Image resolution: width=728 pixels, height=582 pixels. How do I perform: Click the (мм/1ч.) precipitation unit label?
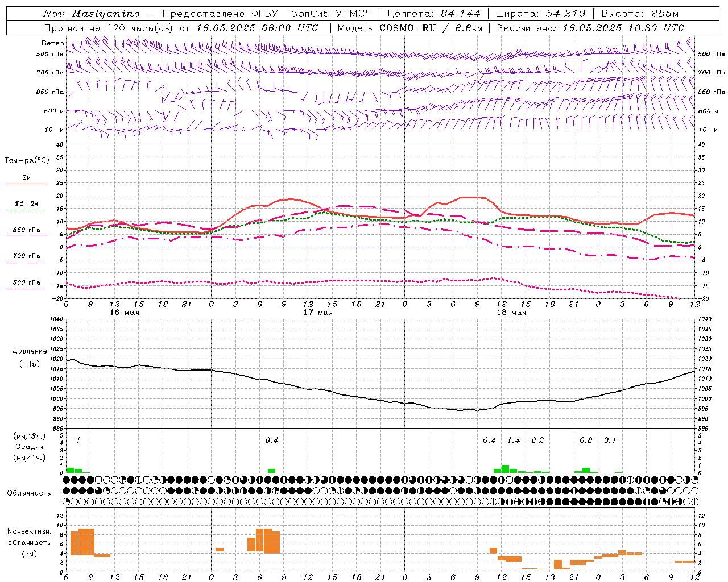[x=30, y=458]
